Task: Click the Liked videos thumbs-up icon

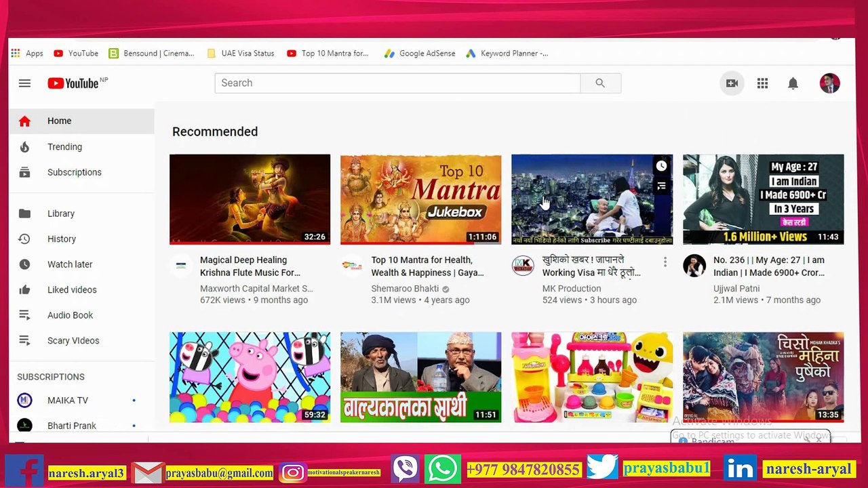Action: [24, 290]
